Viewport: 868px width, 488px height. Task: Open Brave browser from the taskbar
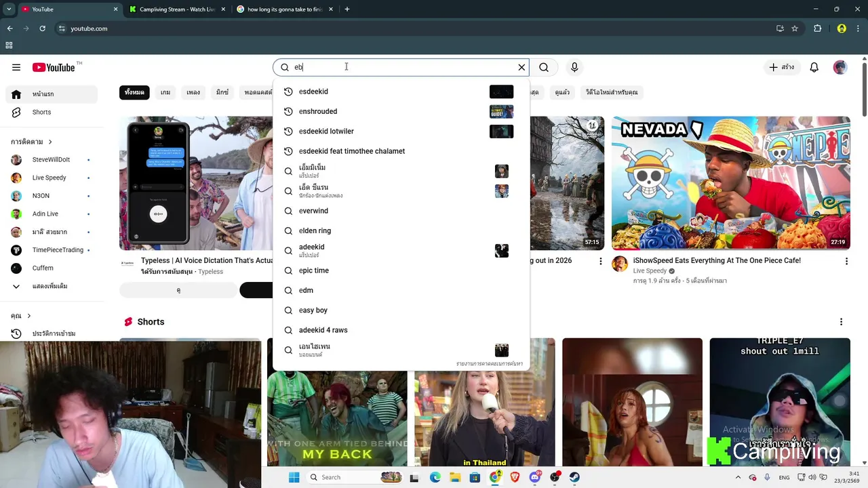(515, 477)
